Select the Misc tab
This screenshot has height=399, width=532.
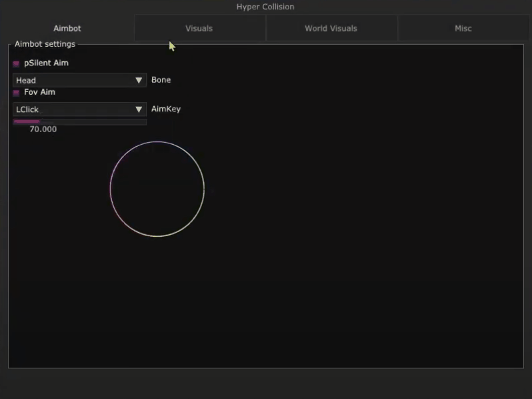click(463, 29)
